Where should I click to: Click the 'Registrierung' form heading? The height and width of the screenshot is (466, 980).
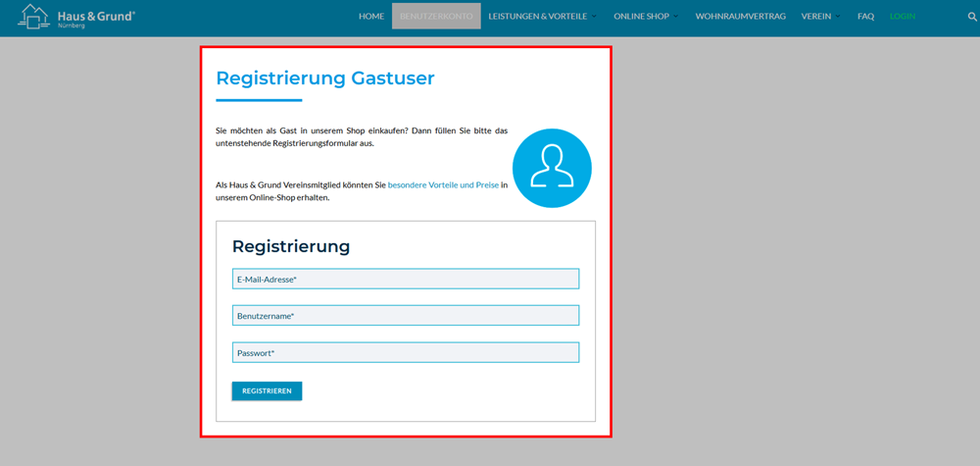click(x=291, y=246)
